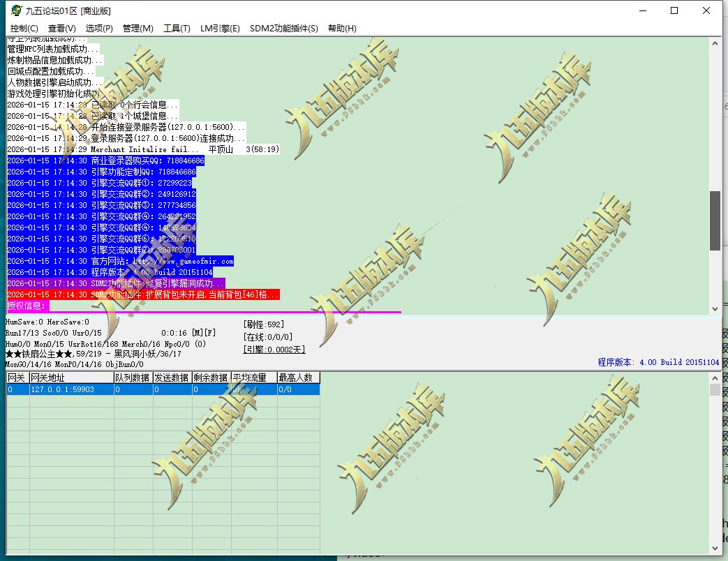This screenshot has height=561, width=728.
Task: Click the 回城点配置加载成功 log line
Action: click(51, 71)
